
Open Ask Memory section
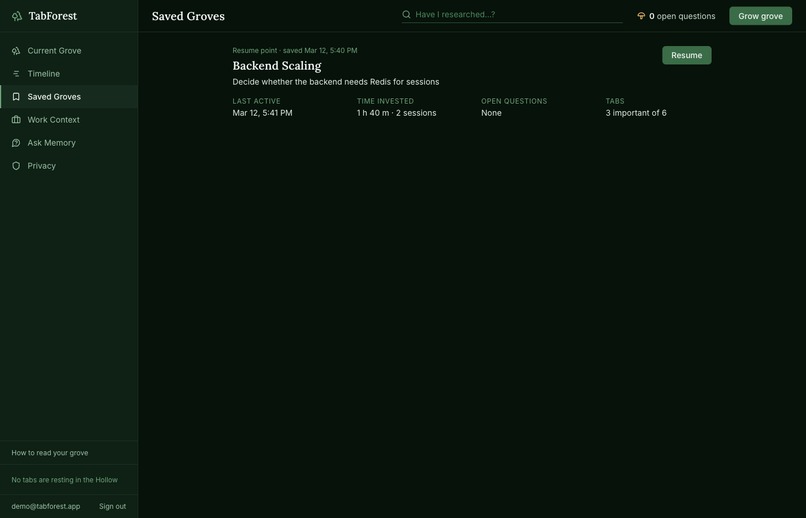click(x=69, y=143)
